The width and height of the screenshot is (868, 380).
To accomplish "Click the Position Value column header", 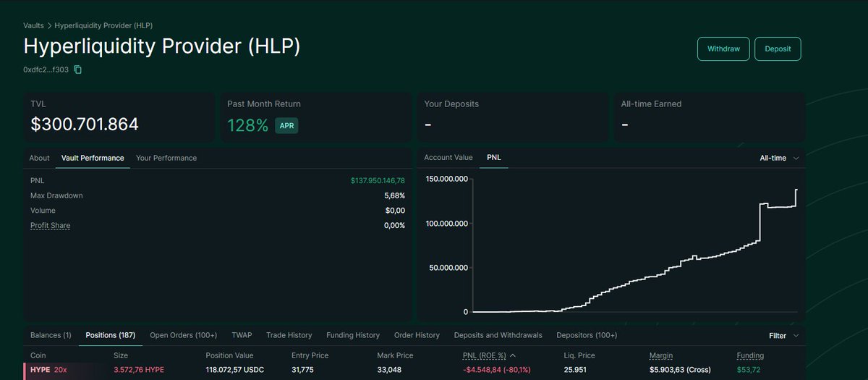I will pyautogui.click(x=230, y=355).
